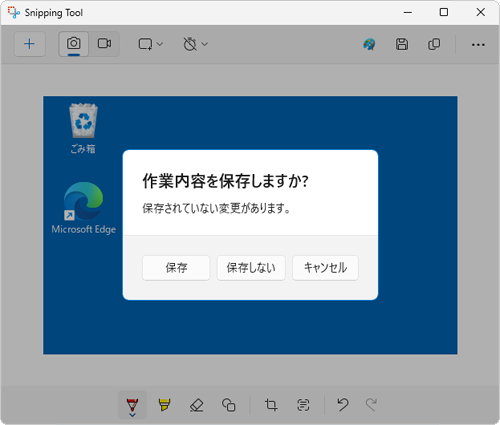
Task: Close the Snipping Tool window
Action: (480, 13)
